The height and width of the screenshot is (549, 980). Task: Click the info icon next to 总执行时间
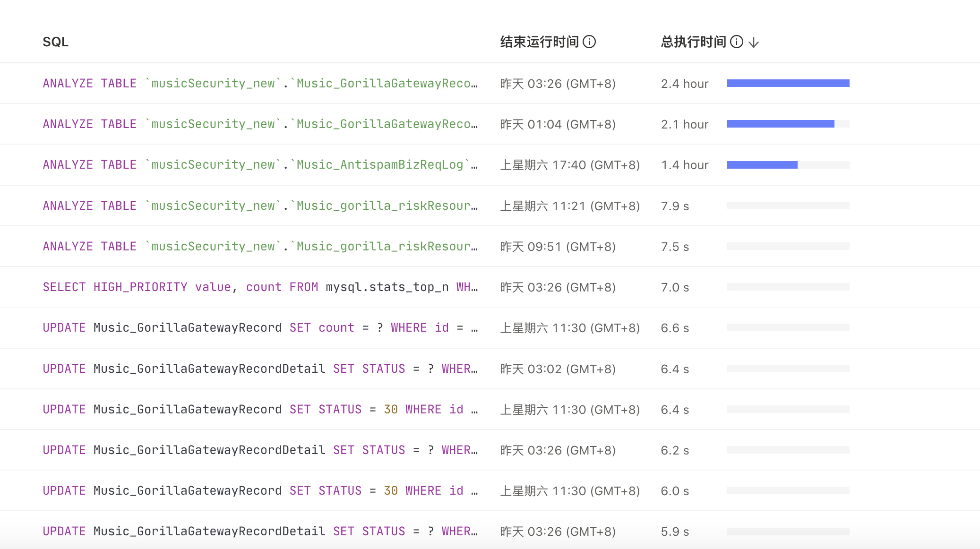coord(737,42)
